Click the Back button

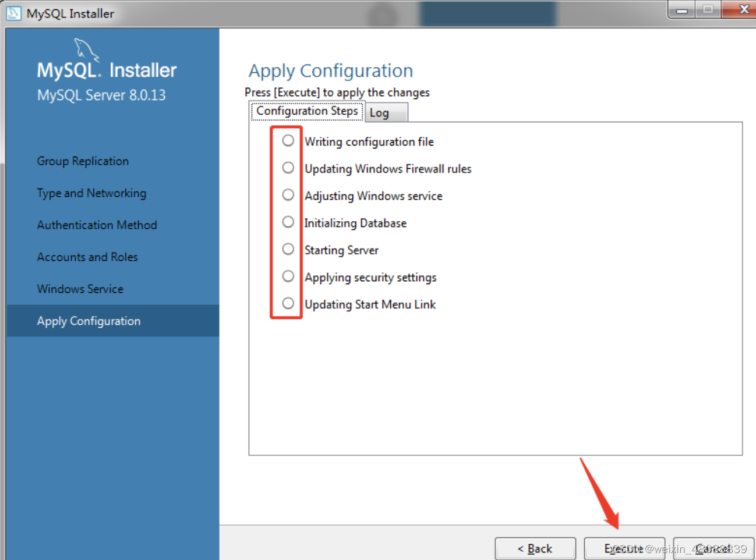[x=535, y=548]
